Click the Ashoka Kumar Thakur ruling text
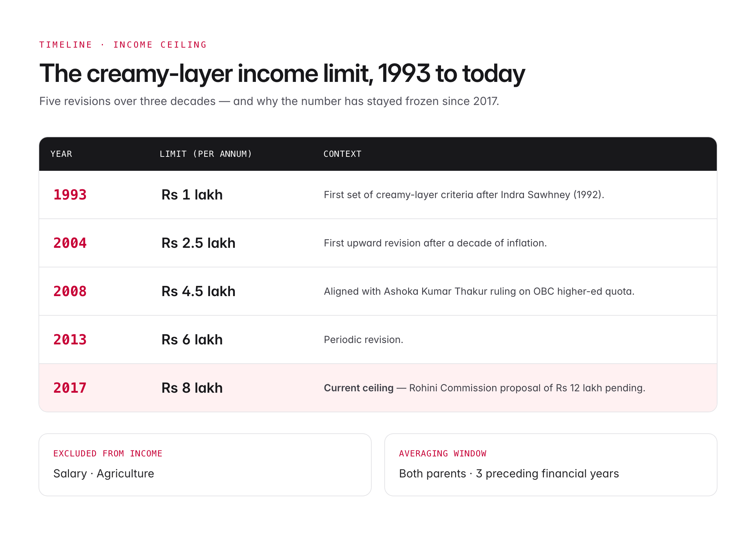Viewport: 756px width, 560px height. tap(479, 291)
